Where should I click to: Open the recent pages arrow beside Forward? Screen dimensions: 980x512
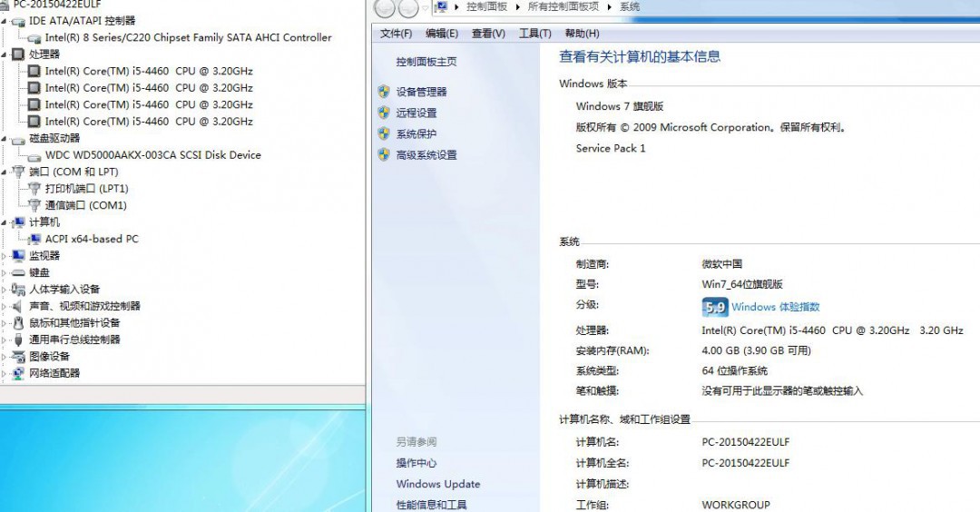point(426,7)
